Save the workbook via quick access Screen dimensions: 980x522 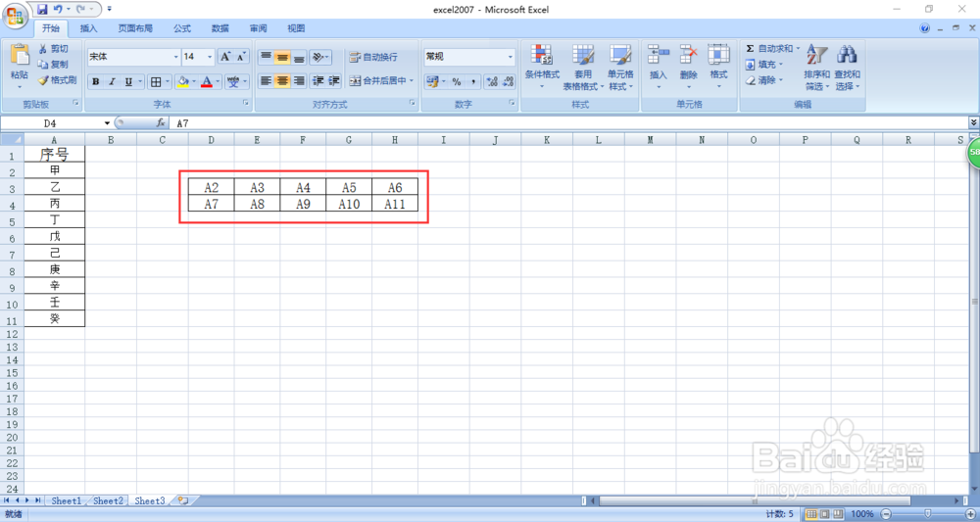[42, 10]
